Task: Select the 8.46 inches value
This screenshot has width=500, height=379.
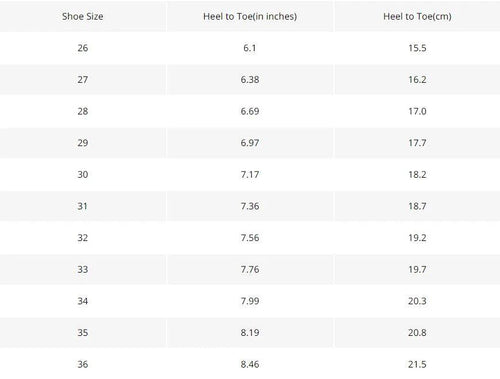Action: coord(250,364)
